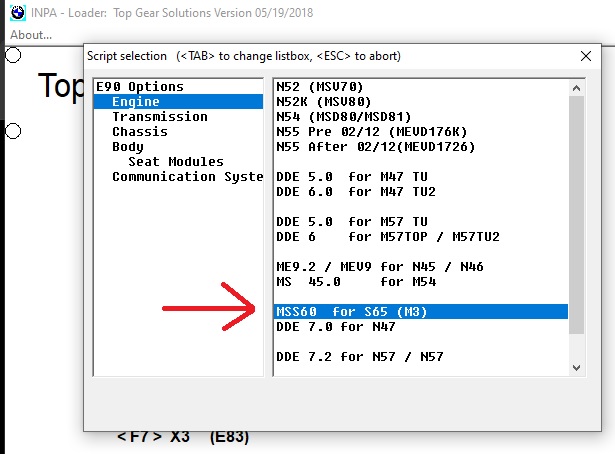
Task: Choose ME9.2 / MEV9 for N45 / N46
Action: pyautogui.click(x=421, y=267)
